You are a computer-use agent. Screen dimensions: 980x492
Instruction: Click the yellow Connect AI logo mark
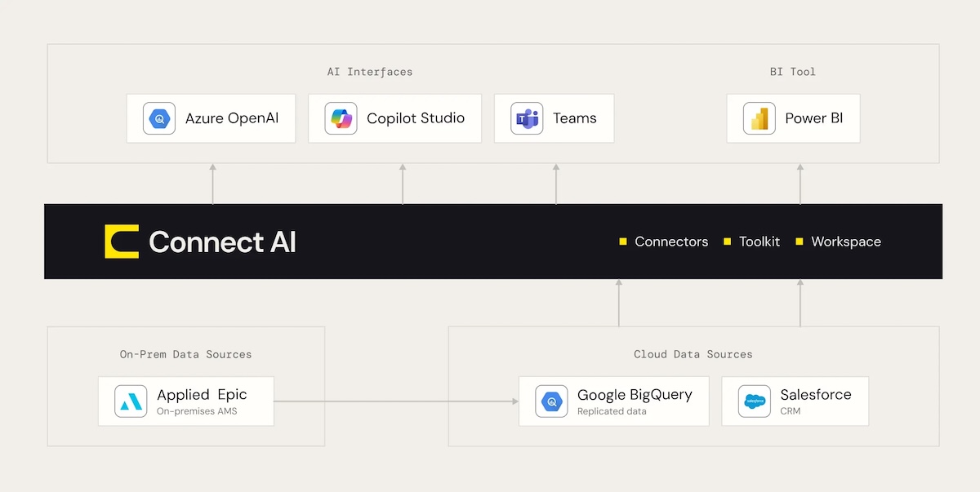(x=122, y=242)
